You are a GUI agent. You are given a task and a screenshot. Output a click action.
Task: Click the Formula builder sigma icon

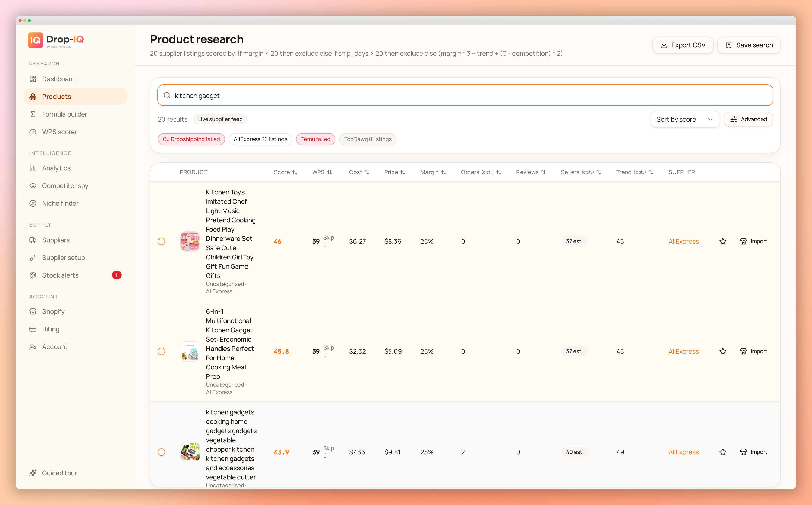click(33, 114)
